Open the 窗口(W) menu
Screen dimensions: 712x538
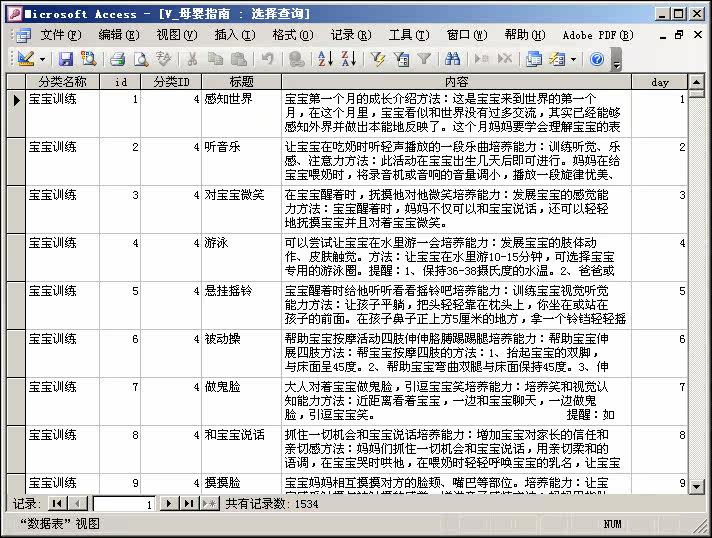pyautogui.click(x=467, y=35)
